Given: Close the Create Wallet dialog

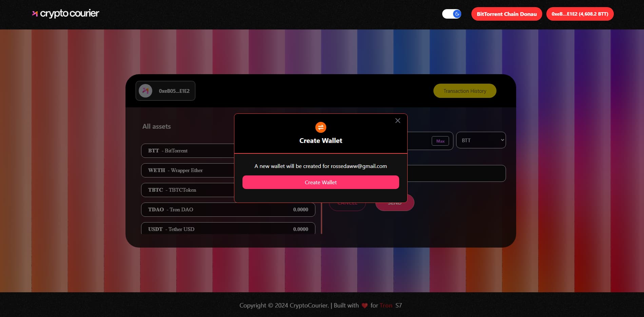Looking at the screenshot, I should click(x=398, y=121).
